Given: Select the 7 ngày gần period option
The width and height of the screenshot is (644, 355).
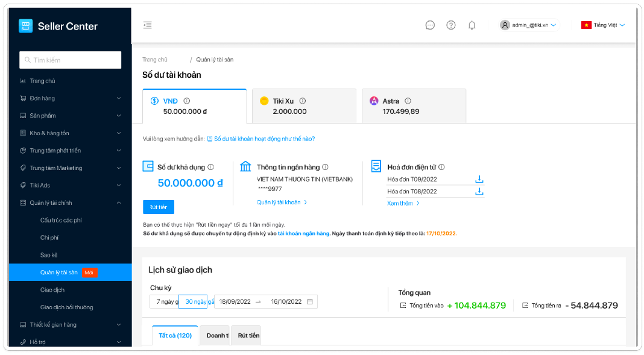Looking at the screenshot, I should click(164, 301).
